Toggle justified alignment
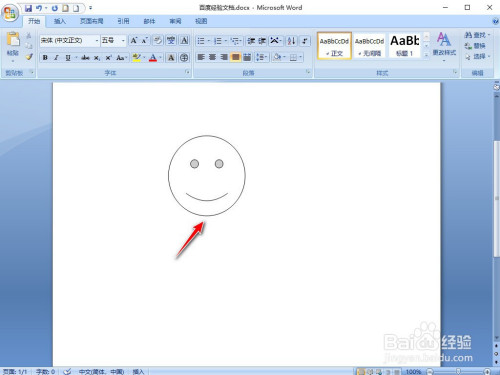 pyautogui.click(x=236, y=57)
